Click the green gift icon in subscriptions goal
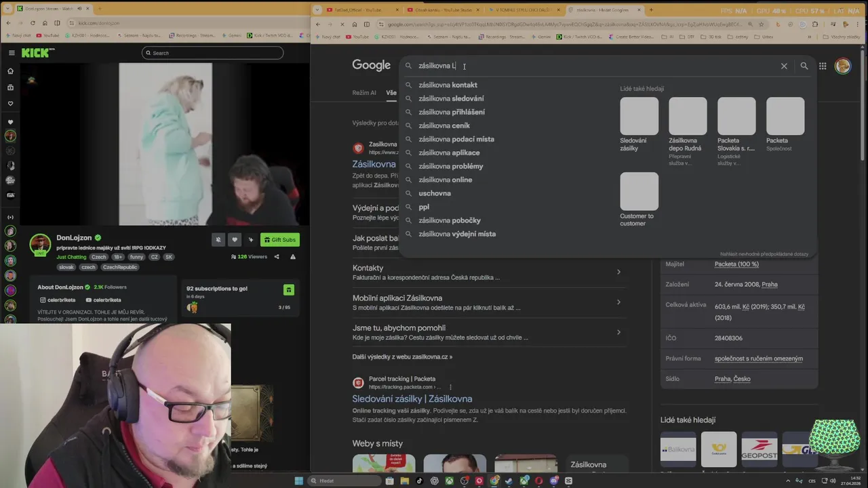 click(288, 289)
